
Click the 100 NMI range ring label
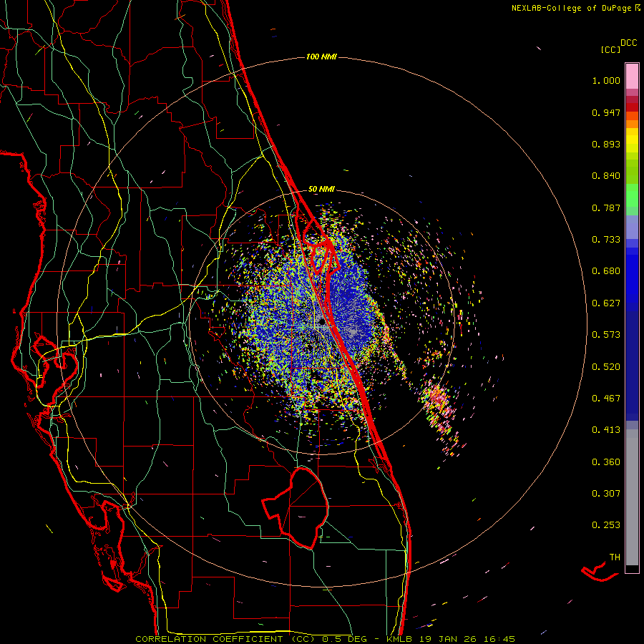pos(321,57)
